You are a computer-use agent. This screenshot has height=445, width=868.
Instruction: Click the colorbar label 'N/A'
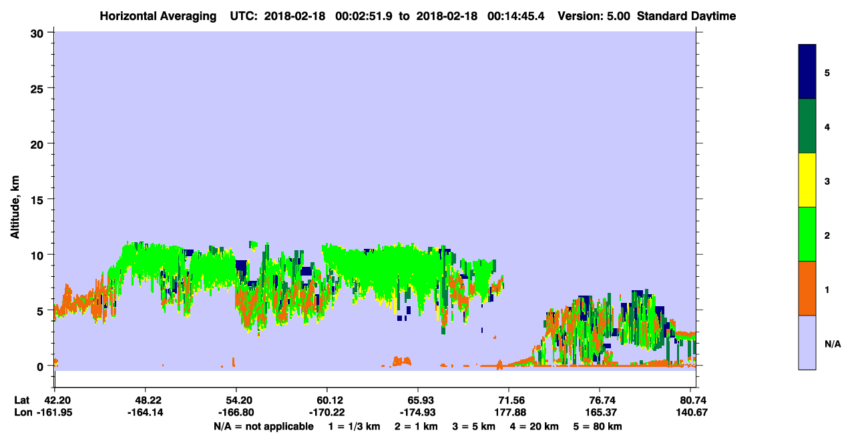point(833,344)
